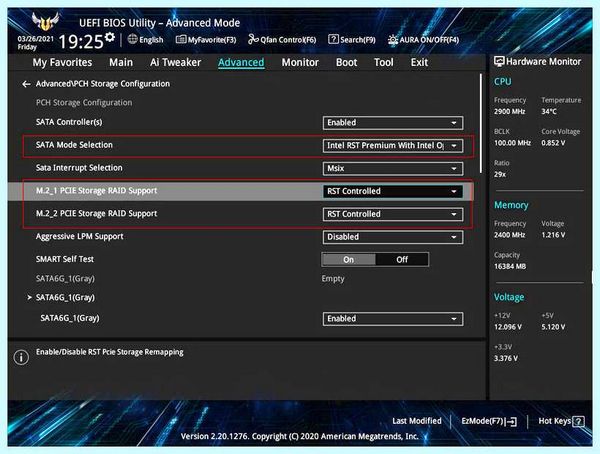The image size is (600, 454).
Task: Open the Tool tab
Action: point(383,62)
